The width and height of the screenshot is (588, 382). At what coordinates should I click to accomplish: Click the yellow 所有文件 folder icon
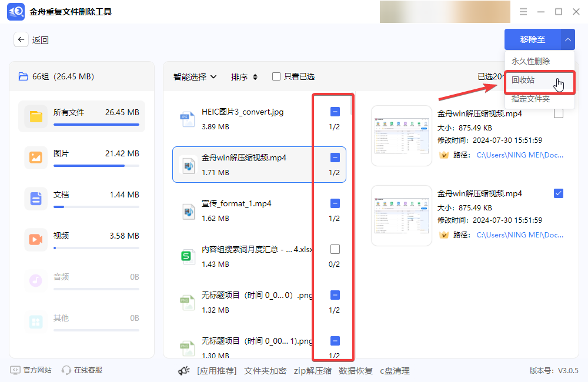click(36, 116)
